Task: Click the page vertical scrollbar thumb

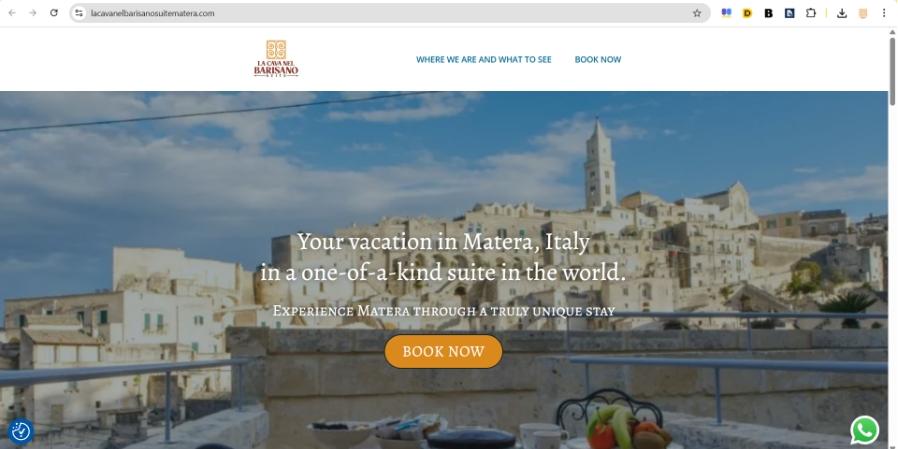Action: (x=892, y=71)
